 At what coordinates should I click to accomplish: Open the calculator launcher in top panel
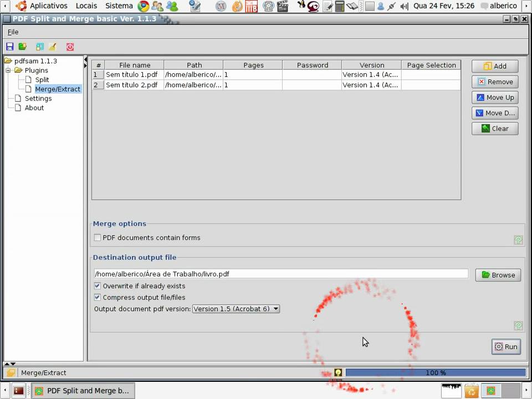click(339, 6)
